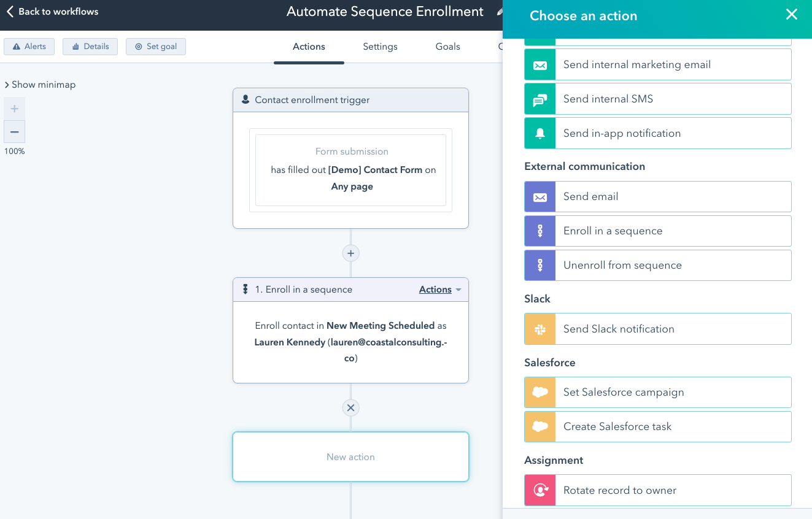Switch to the Settings tab

tap(380, 47)
